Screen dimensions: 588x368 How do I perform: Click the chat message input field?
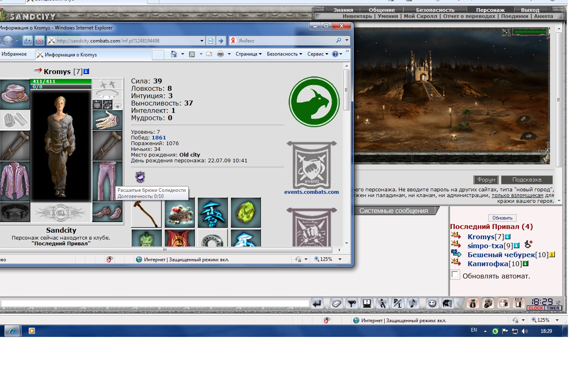(155, 303)
